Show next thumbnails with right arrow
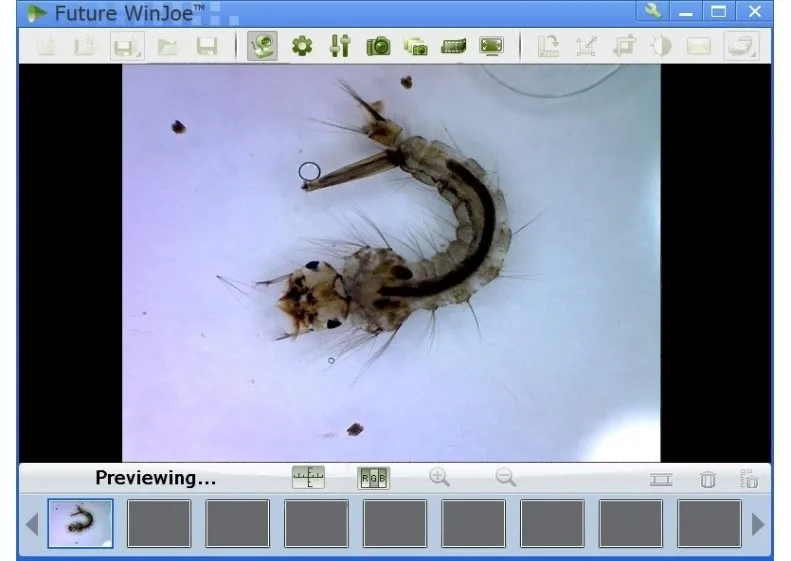The width and height of the screenshot is (791, 561). click(x=758, y=524)
